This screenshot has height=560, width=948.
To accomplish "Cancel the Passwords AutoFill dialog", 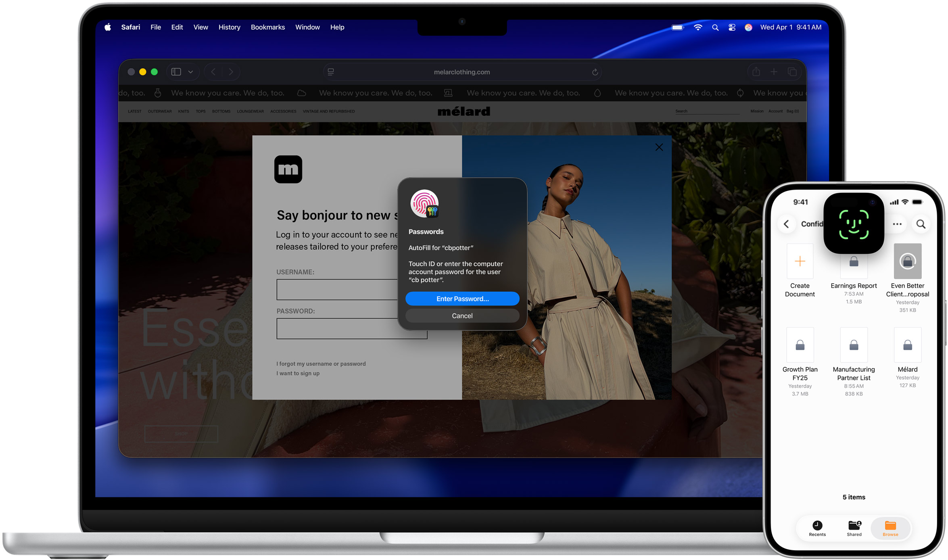I will pyautogui.click(x=462, y=316).
